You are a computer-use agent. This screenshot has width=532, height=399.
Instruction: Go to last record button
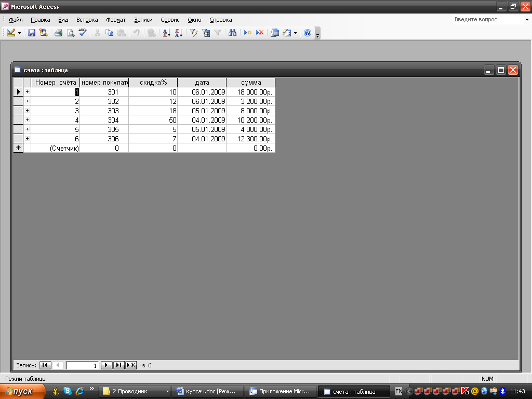pos(118,365)
